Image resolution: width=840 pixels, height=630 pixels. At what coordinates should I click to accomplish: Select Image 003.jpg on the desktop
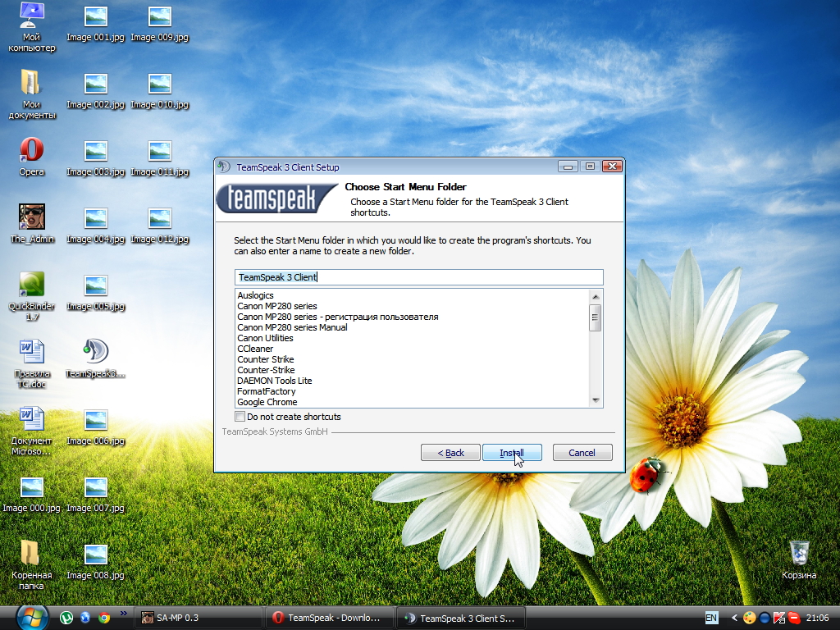pyautogui.click(x=95, y=157)
